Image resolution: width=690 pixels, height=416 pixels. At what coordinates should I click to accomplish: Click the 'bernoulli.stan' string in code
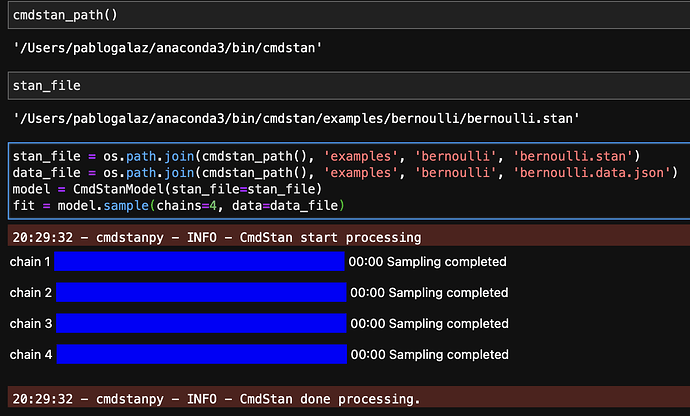(x=573, y=156)
